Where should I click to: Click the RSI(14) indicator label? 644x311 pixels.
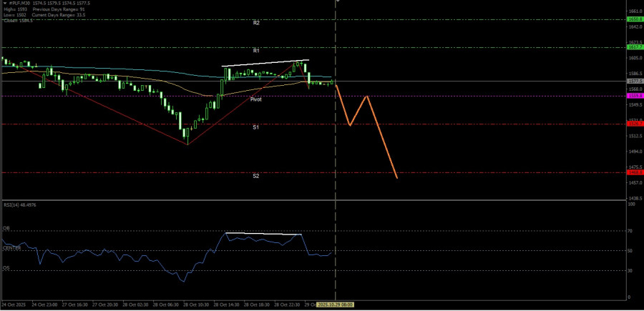[19, 204]
